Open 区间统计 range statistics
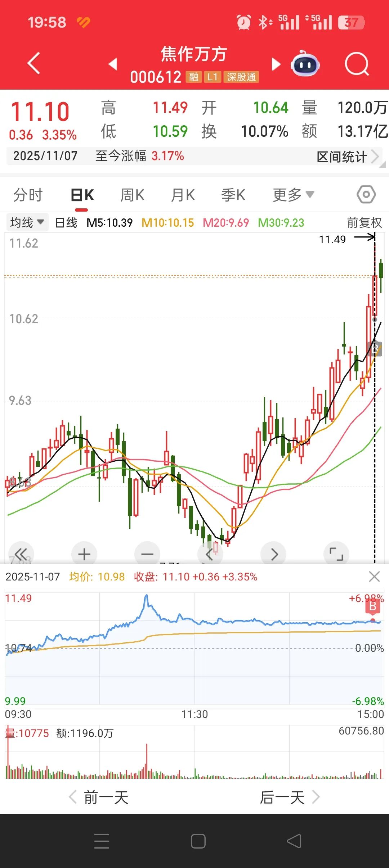The image size is (389, 868). (x=347, y=157)
